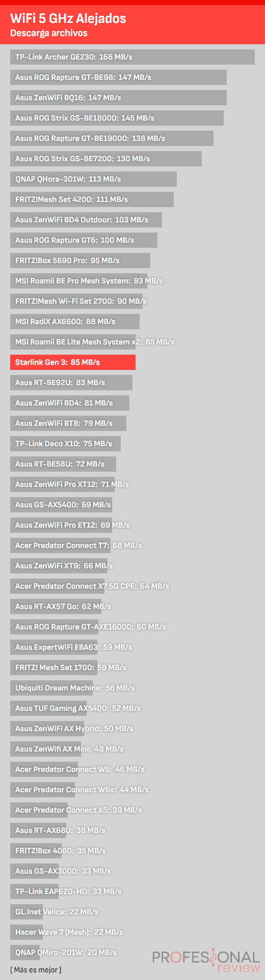Click the Descarga archivos subtitle
This screenshot has width=265, height=980.
(49, 33)
